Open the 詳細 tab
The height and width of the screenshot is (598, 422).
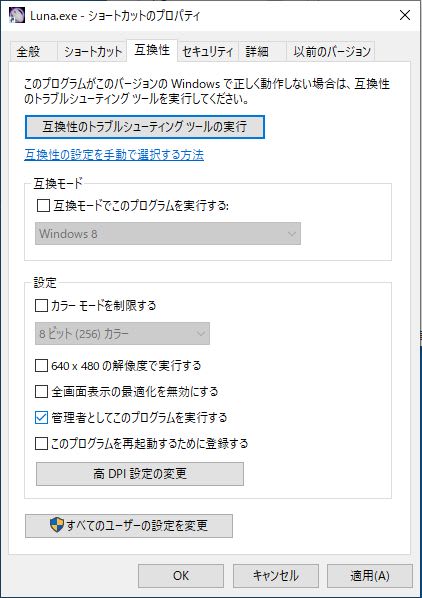[257, 51]
